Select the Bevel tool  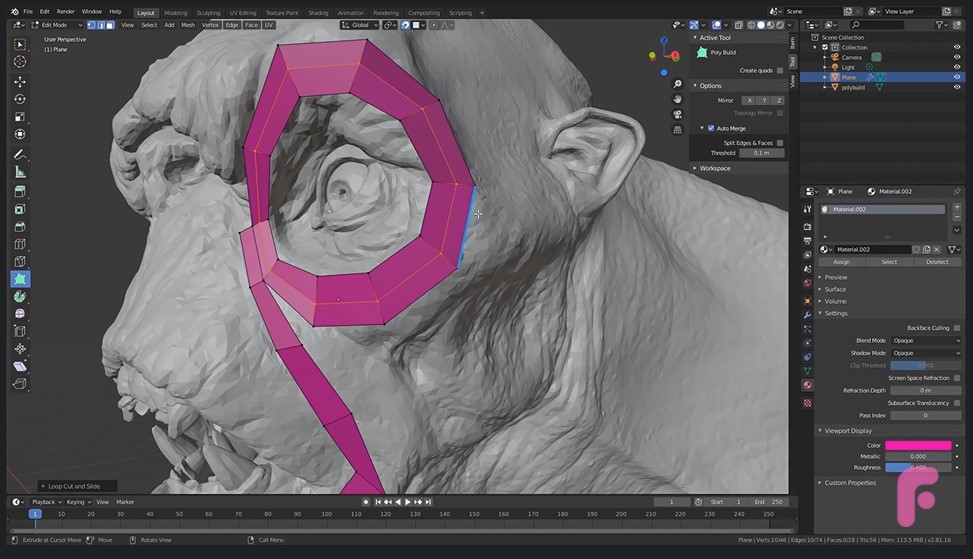[x=20, y=226]
